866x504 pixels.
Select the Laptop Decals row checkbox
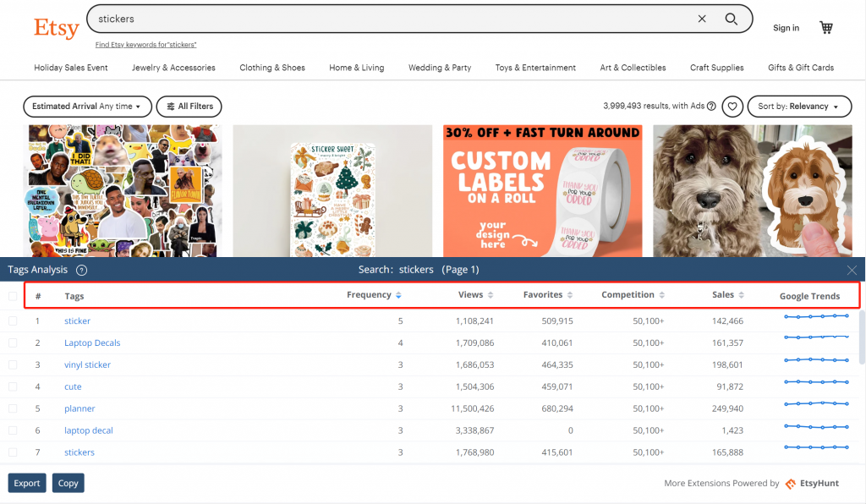13,343
